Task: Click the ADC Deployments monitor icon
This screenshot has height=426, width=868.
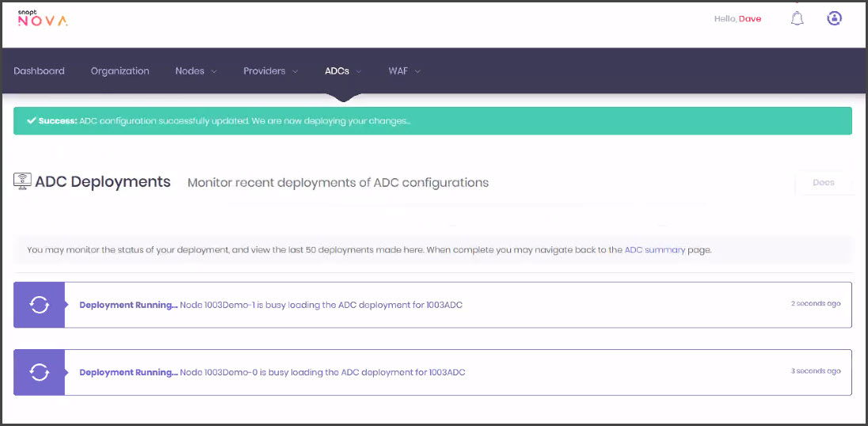Action: [x=22, y=182]
